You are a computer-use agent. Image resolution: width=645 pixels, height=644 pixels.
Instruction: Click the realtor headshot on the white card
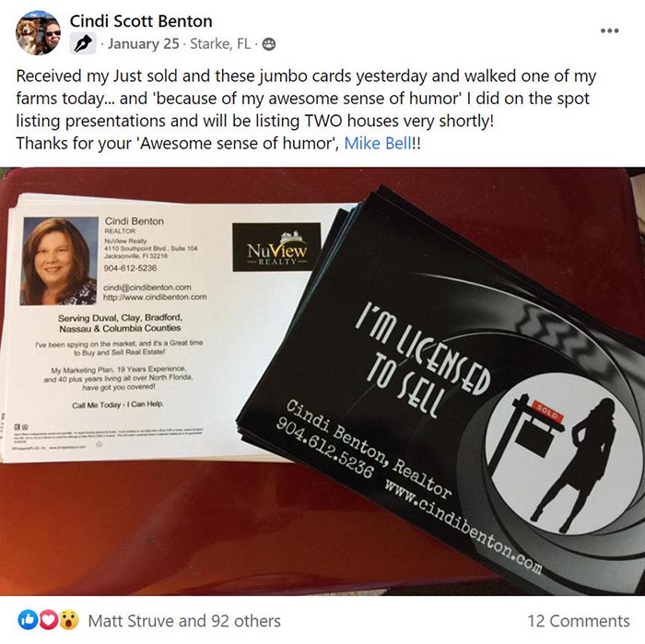click(x=59, y=261)
